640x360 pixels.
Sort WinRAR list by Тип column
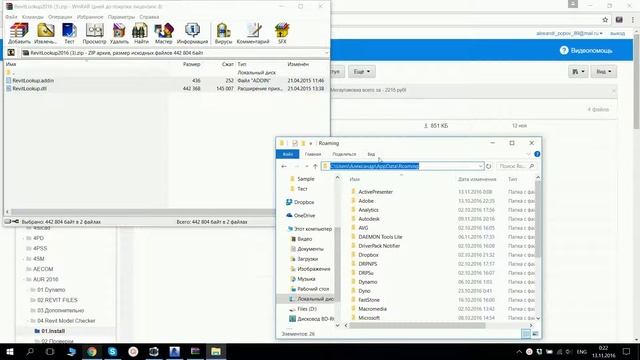242,64
